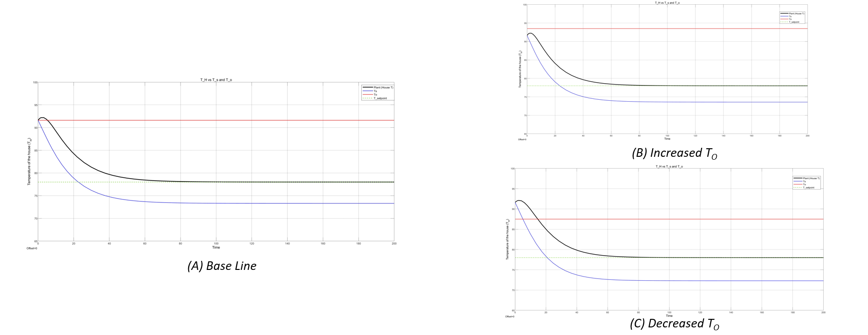This screenshot has width=868, height=335.
Task: Click the "Time" x-axis label under Base Line plot
Action: click(x=216, y=248)
